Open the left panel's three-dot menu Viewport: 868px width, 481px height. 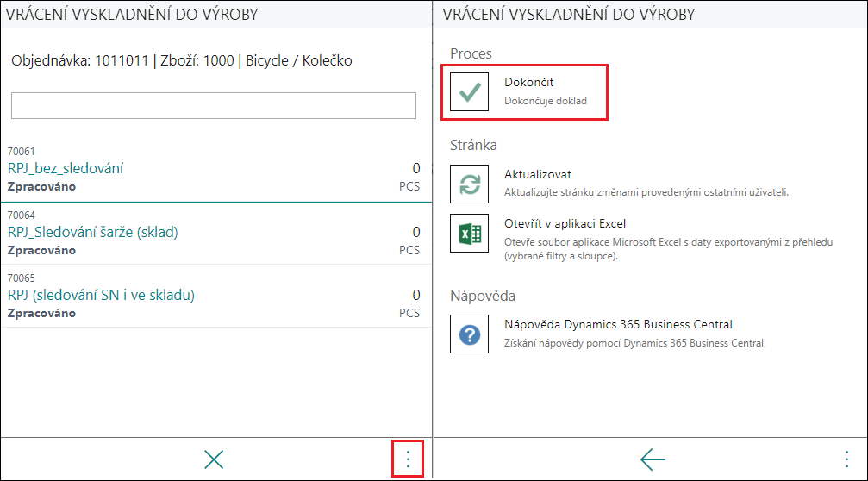point(408,459)
